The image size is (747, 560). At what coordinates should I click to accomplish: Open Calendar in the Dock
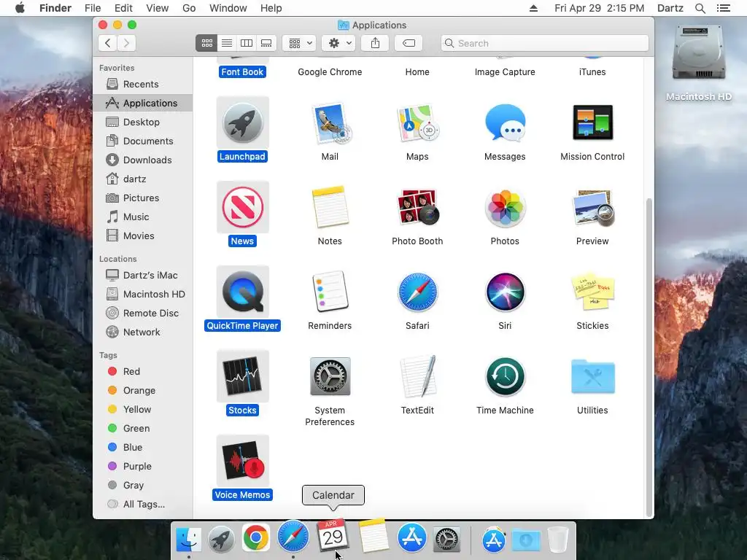[333, 534]
